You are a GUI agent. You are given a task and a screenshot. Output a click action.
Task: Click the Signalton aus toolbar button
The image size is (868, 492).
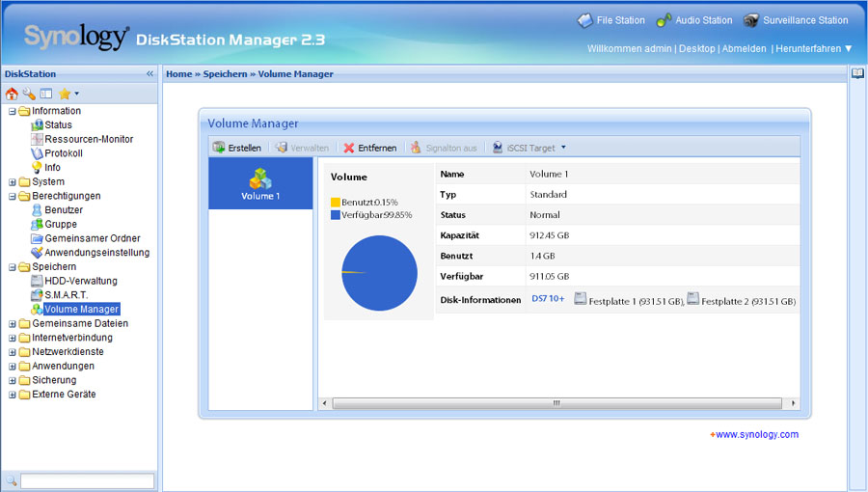[444, 148]
